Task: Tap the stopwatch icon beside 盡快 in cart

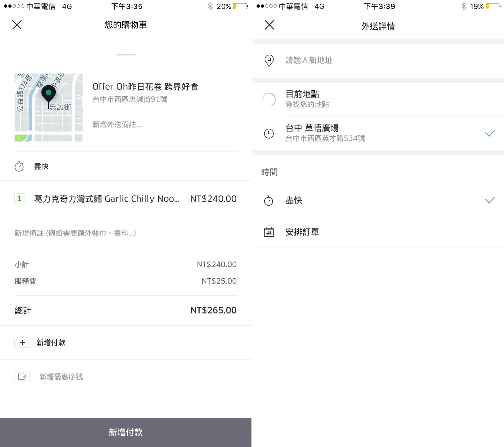Action: click(x=19, y=167)
